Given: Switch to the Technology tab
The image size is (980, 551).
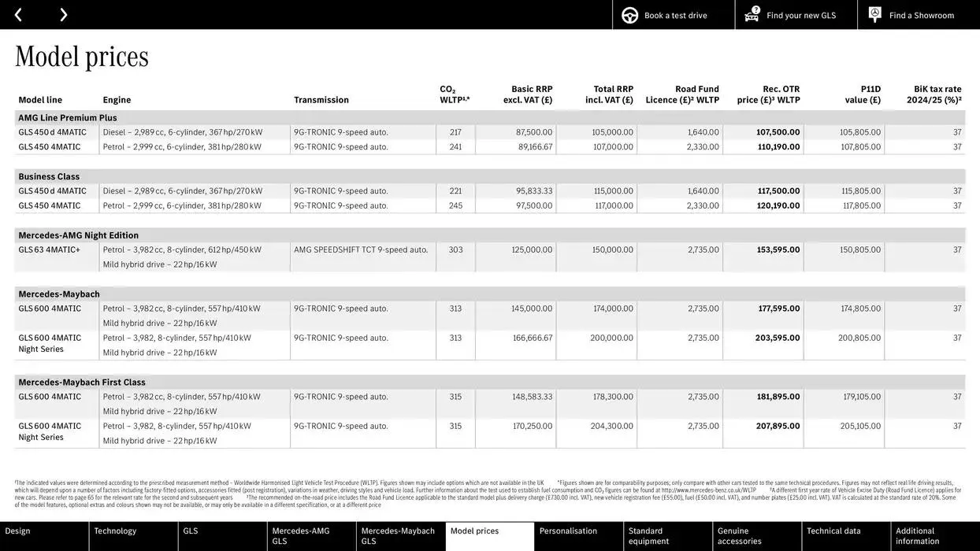Looking at the screenshot, I should pos(133,536).
